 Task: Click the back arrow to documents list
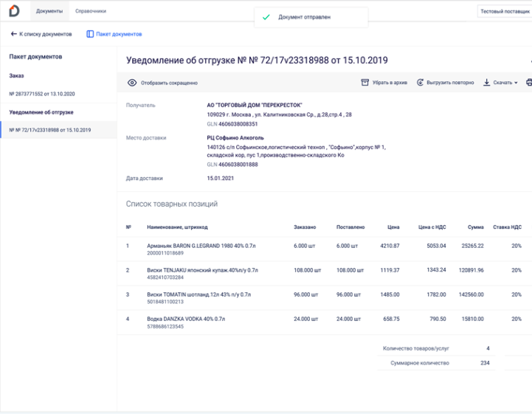13,34
